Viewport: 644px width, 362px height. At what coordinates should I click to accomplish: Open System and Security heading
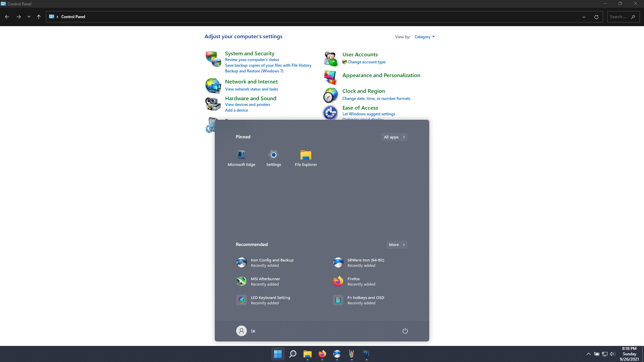pos(250,54)
